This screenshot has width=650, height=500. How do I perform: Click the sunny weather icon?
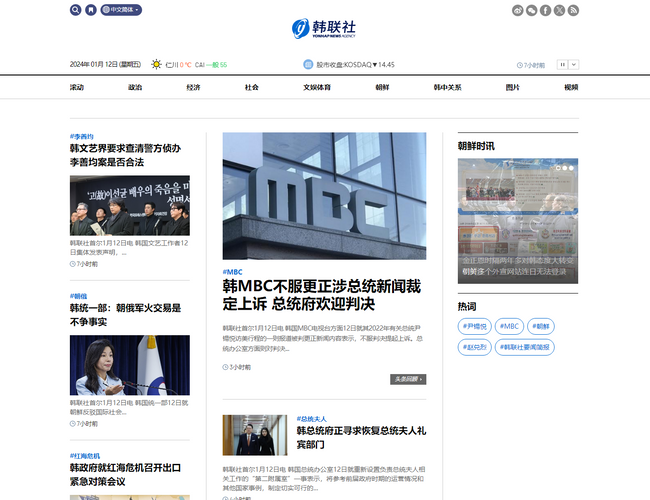click(x=156, y=65)
